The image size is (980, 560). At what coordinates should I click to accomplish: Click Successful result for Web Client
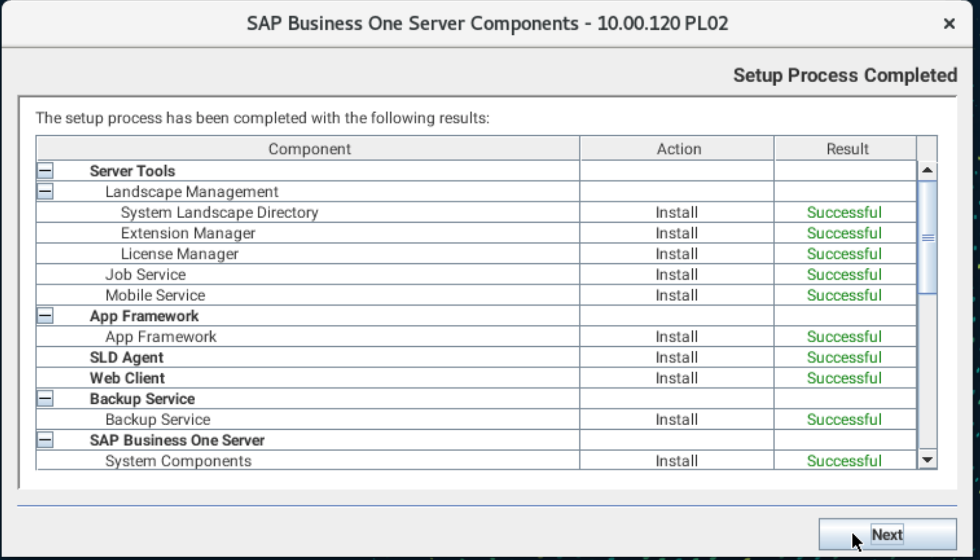click(x=844, y=378)
